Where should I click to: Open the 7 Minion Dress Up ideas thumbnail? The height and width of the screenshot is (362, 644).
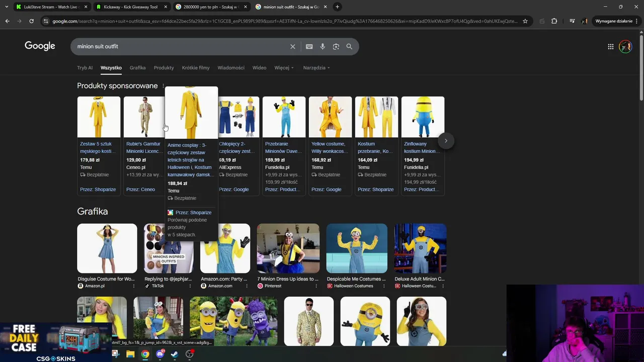pos(288,248)
